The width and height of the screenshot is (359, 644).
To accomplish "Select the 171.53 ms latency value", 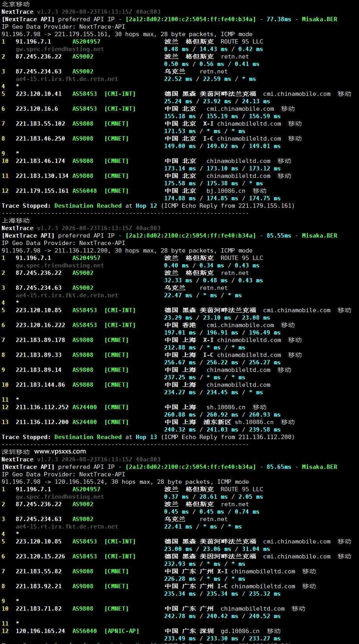I will click(180, 131).
